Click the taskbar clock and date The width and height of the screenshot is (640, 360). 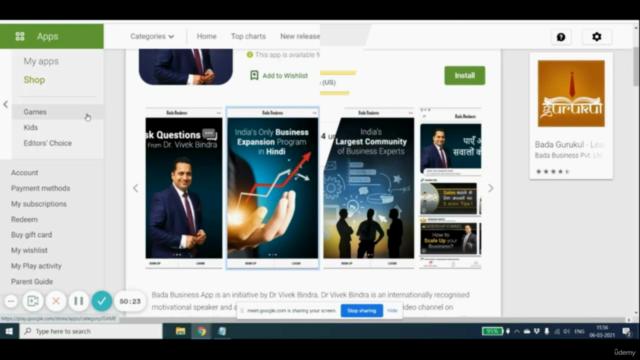[602, 331]
